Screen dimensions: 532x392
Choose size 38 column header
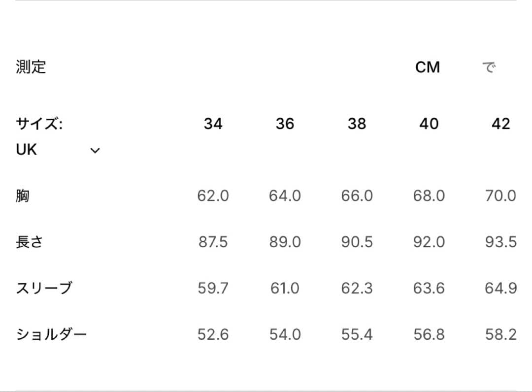pyautogui.click(x=357, y=124)
